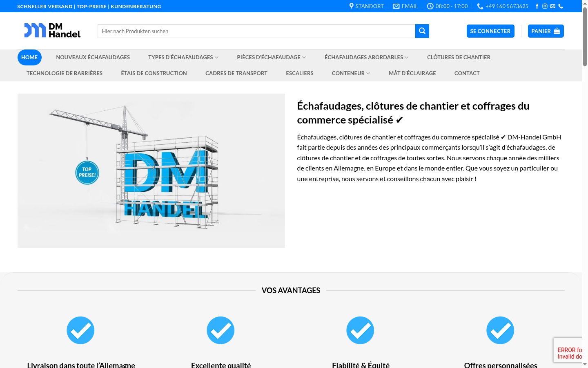Click the small envelope icon beside Instagram
Image resolution: width=588 pixels, height=368 pixels.
(x=552, y=6)
